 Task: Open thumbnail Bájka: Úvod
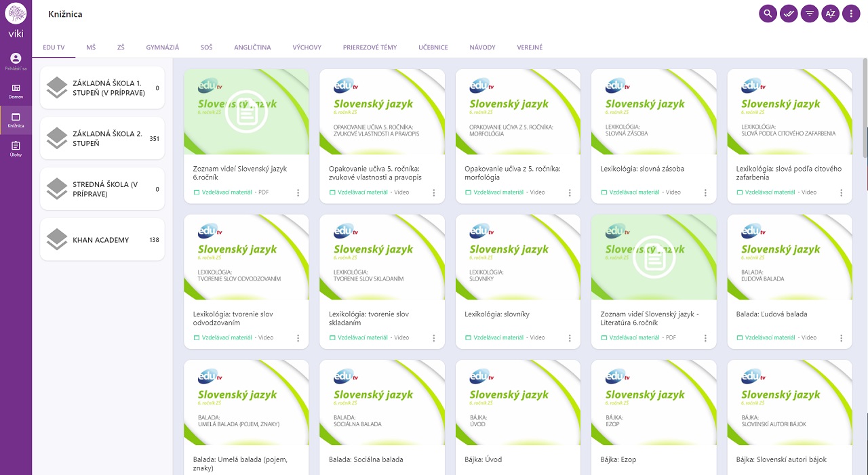[518, 403]
